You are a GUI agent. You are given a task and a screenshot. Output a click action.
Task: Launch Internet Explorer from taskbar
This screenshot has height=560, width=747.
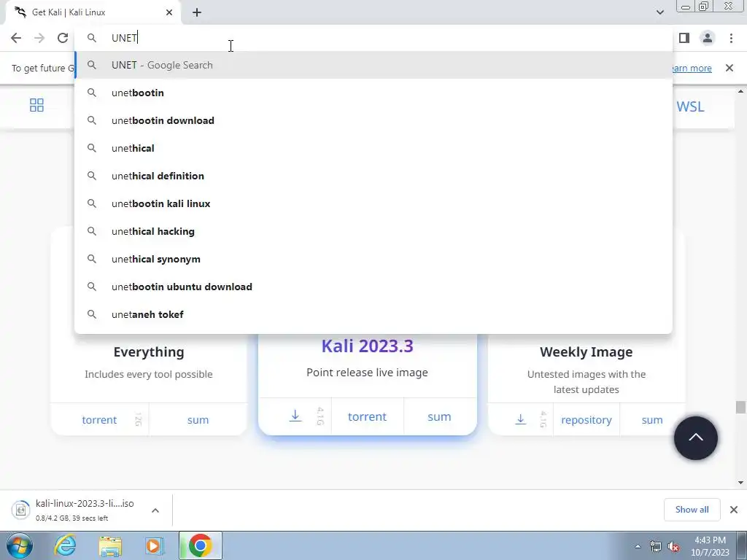[65, 545]
